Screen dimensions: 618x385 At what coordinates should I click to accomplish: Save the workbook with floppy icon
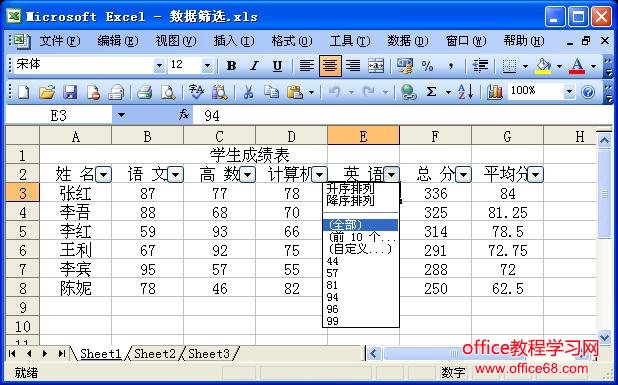click(x=70, y=92)
